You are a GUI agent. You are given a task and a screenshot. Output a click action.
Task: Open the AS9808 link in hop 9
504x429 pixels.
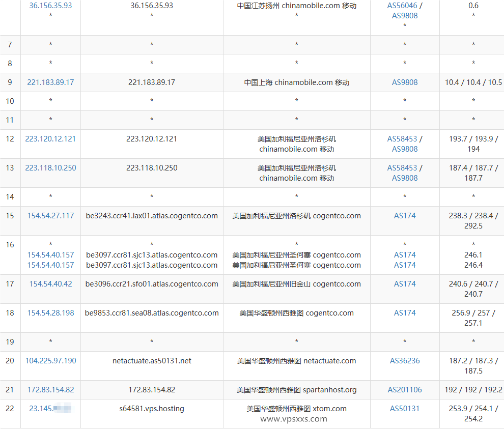click(x=405, y=82)
